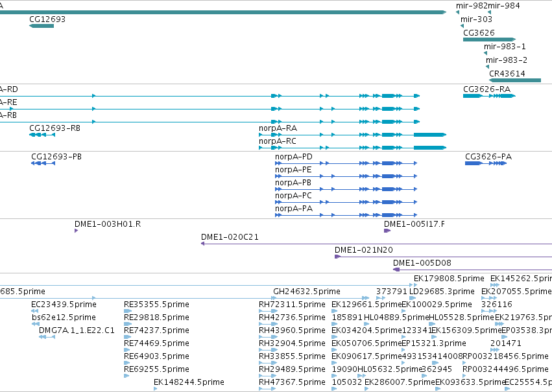The image size is (552, 392).
Task: Select the bs62e12.5prime EST label
Action: pyautogui.click(x=64, y=317)
